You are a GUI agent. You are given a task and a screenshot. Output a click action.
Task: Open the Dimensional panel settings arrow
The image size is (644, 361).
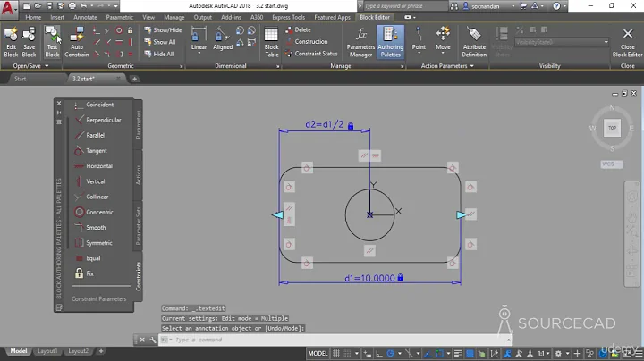[277, 66]
